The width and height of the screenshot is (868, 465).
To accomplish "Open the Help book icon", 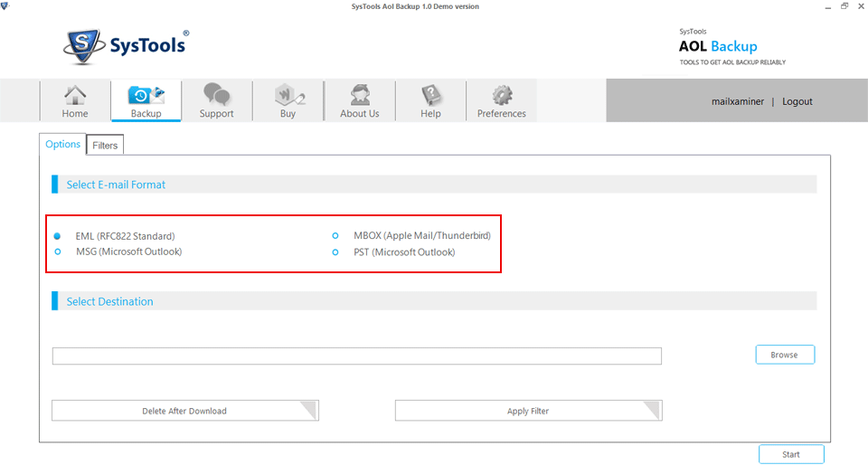I will 430,101.
